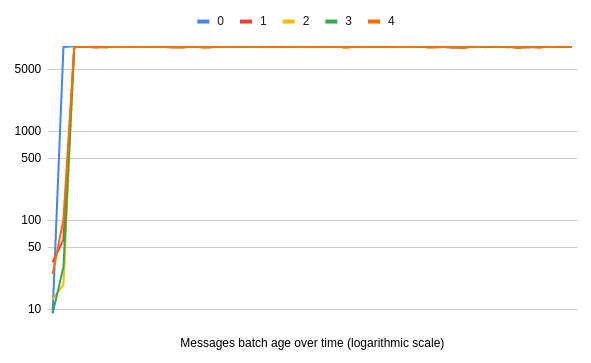The width and height of the screenshot is (591, 363).
Task: Click the blue legend swatch for series 0
Action: [x=203, y=21]
